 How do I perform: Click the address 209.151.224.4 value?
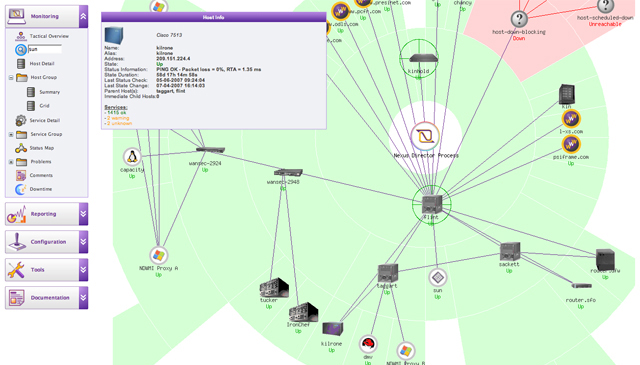[173, 59]
